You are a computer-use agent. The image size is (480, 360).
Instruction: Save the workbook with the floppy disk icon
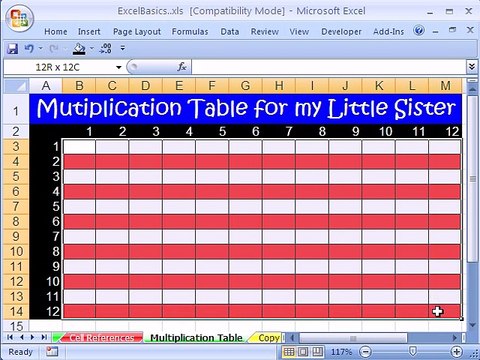[x=12, y=49]
